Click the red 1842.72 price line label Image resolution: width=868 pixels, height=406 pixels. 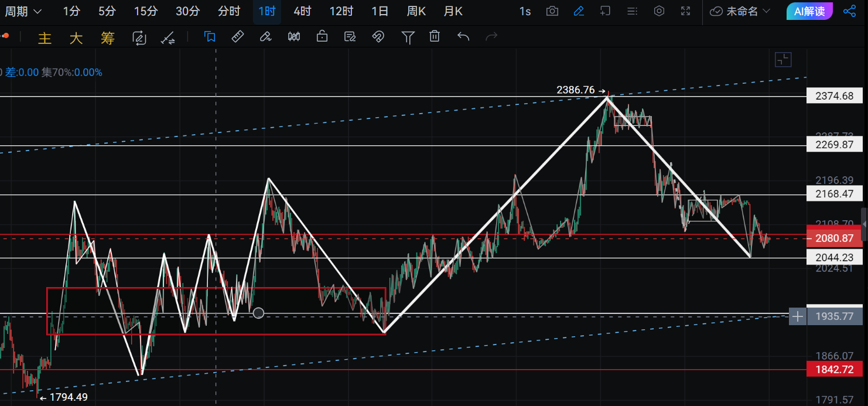tap(834, 369)
